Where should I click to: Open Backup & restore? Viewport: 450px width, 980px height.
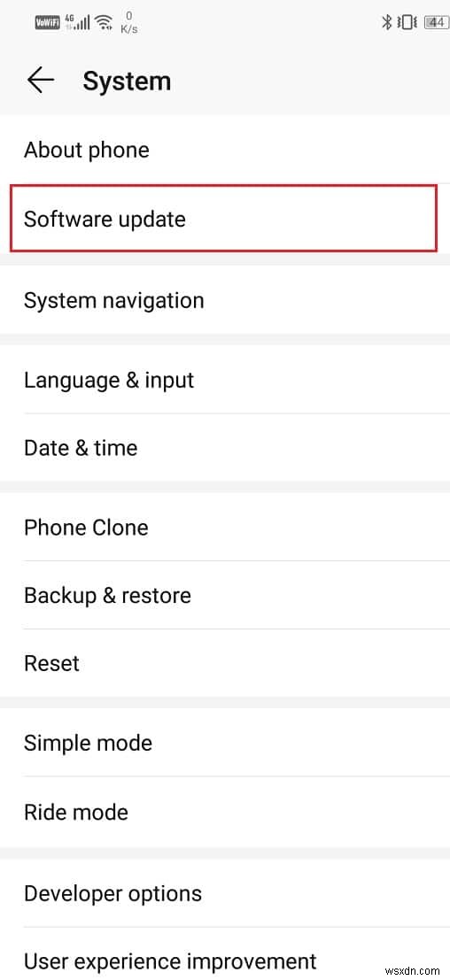point(225,595)
